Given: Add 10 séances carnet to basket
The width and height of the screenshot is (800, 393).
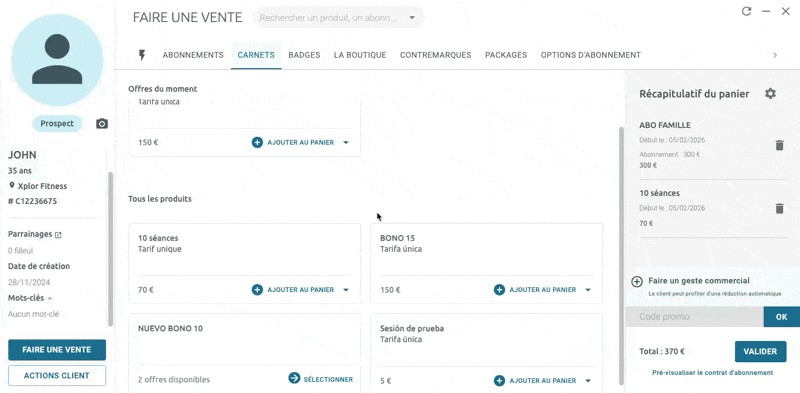Looking at the screenshot, I should point(293,290).
